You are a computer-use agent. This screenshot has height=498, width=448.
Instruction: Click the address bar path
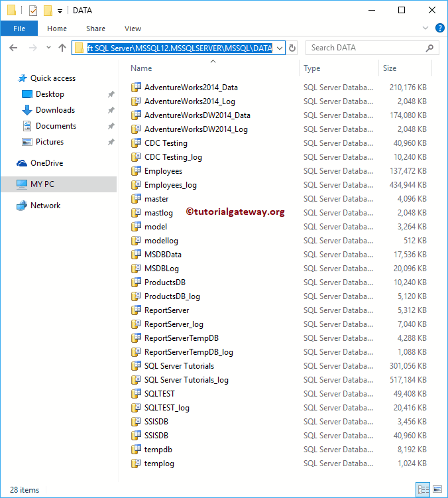click(x=180, y=48)
